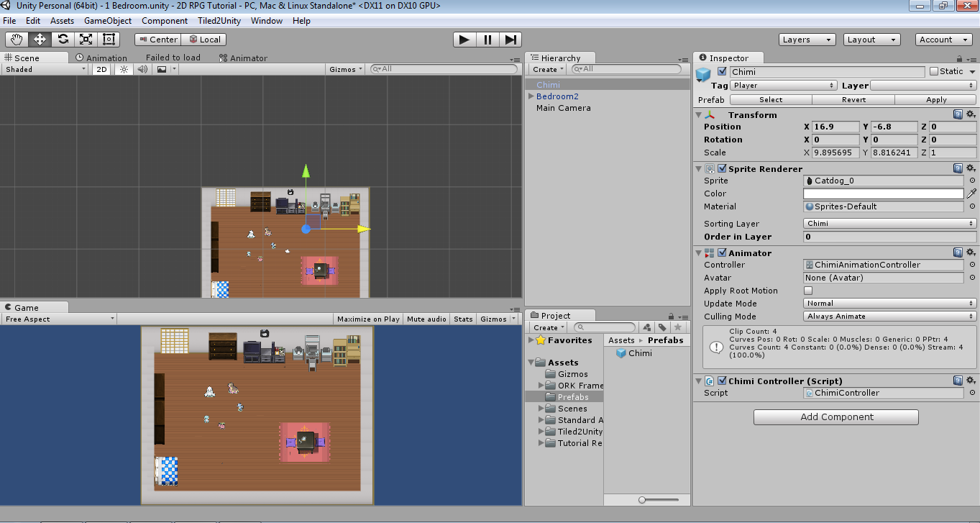This screenshot has height=523, width=980.
Task: Click the Chimi GameObject cube icon
Action: tap(703, 74)
